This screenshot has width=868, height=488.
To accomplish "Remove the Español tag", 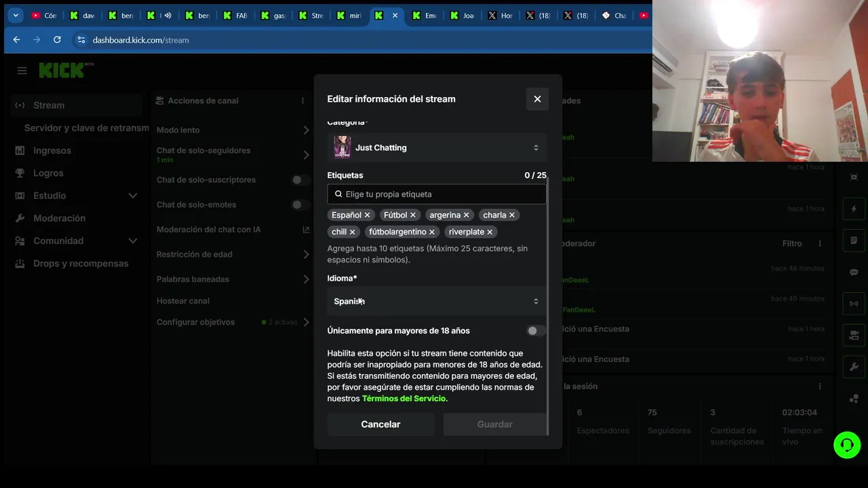I will (x=367, y=215).
